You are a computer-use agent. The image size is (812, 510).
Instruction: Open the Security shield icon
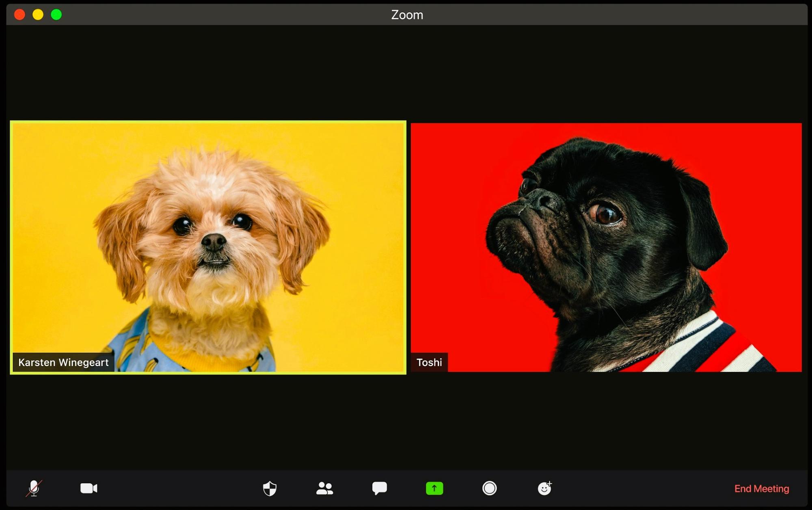click(270, 488)
